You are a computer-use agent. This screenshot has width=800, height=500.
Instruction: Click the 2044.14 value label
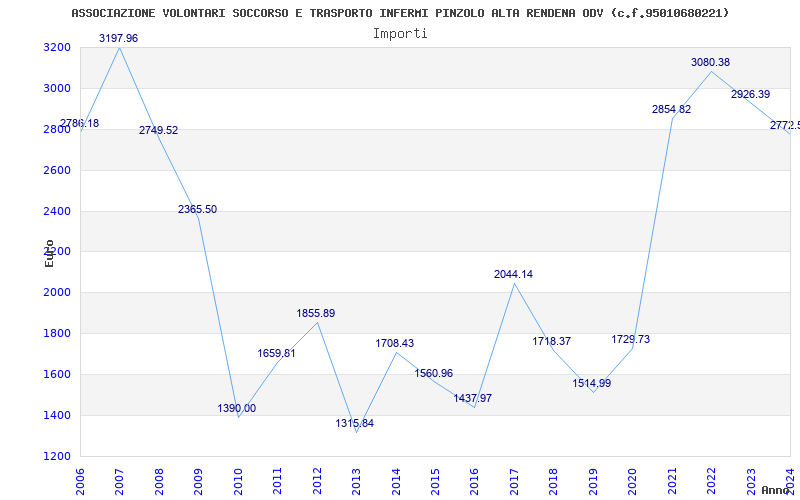pos(513,274)
